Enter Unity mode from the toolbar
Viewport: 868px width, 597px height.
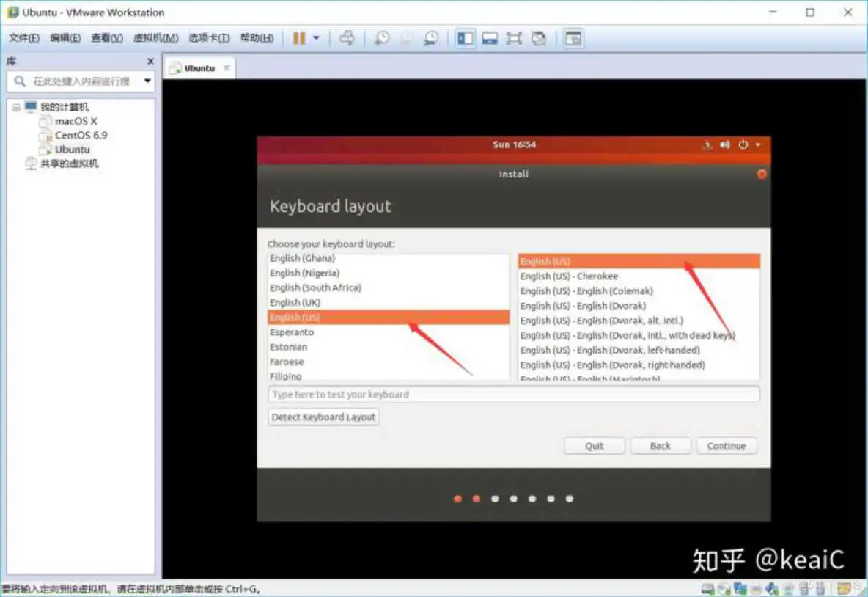click(x=540, y=37)
